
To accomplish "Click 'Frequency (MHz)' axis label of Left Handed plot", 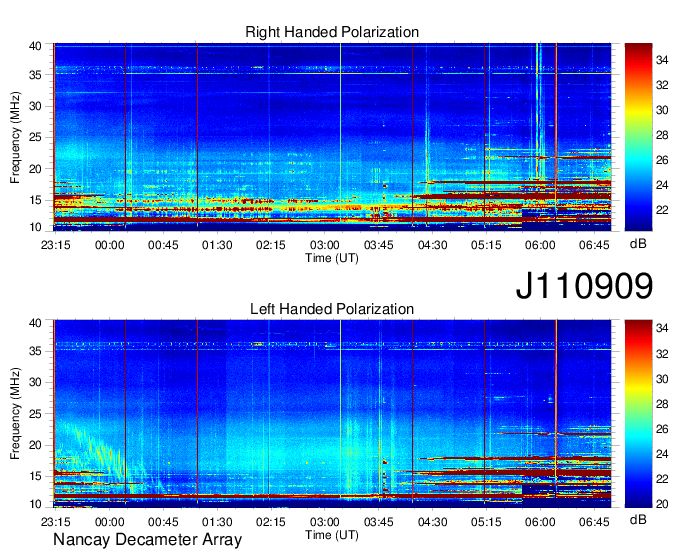I will 15,414.
